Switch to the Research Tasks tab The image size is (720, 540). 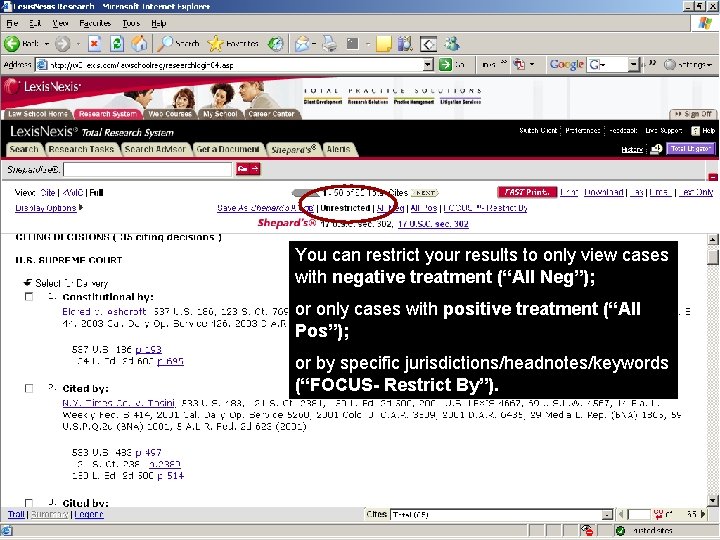click(81, 149)
